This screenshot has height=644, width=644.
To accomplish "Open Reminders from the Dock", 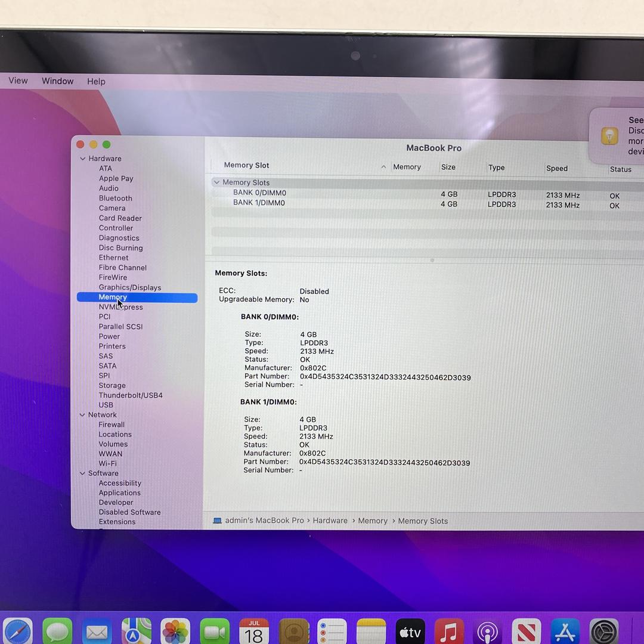I will pyautogui.click(x=332, y=631).
